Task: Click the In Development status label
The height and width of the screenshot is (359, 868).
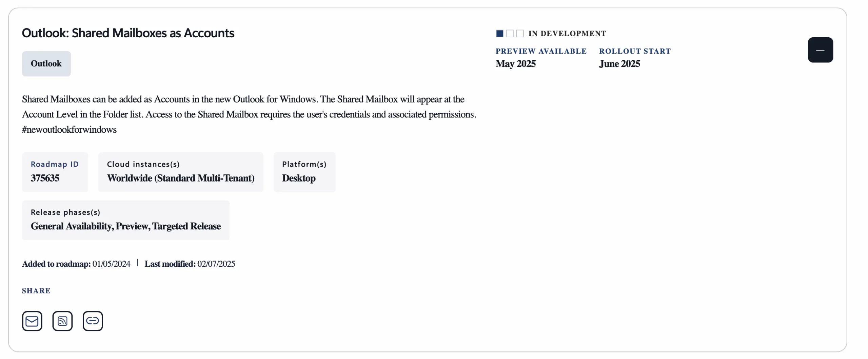Action: click(x=567, y=34)
